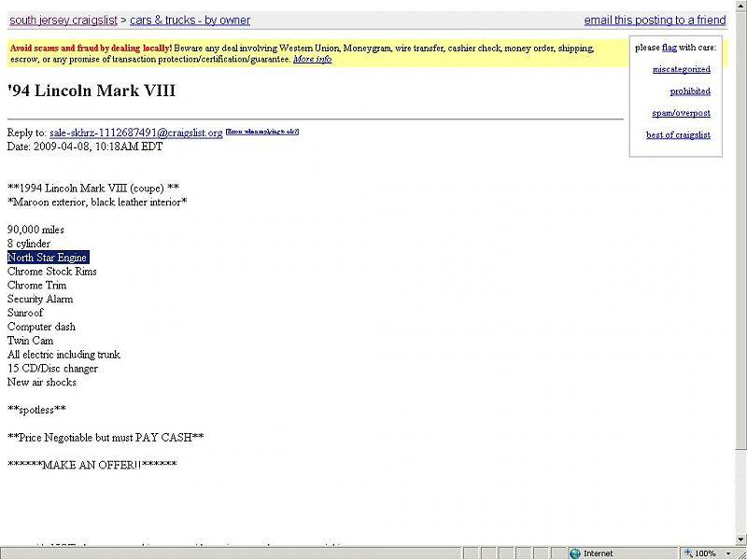The height and width of the screenshot is (560, 747).
Task: Click the Sunroof line
Action: point(25,313)
